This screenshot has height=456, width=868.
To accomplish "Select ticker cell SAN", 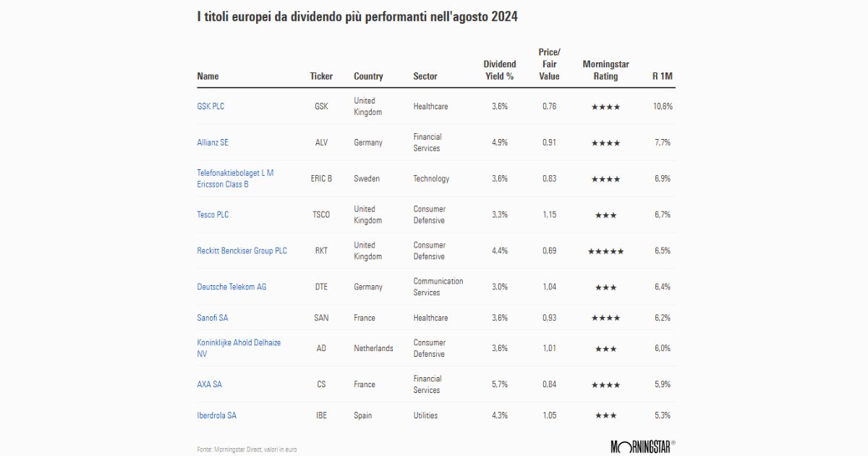I will [x=321, y=318].
